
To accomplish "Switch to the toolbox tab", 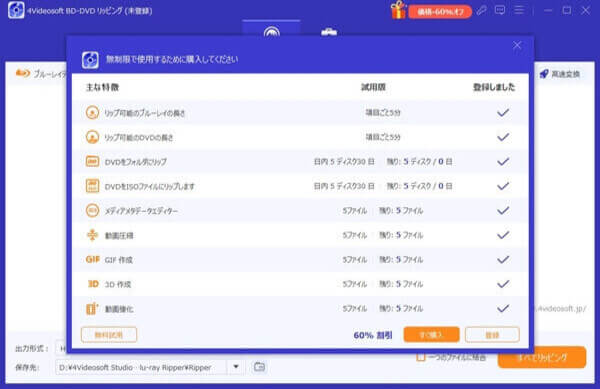I will (x=329, y=31).
